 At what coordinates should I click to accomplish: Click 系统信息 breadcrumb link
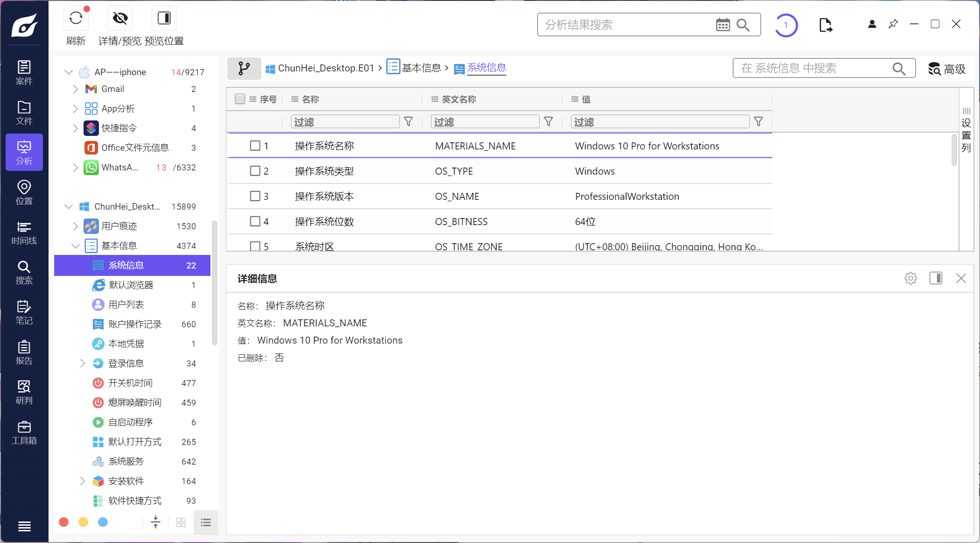coord(481,68)
